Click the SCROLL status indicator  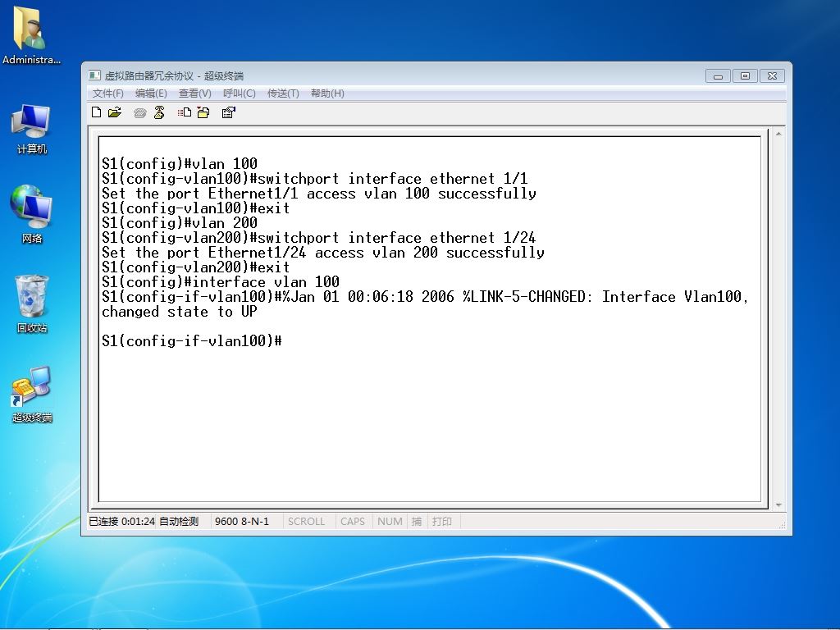pos(307,521)
